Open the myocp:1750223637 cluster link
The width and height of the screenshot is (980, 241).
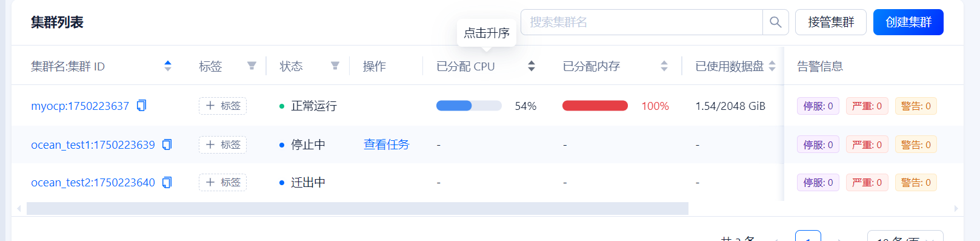tap(80, 106)
